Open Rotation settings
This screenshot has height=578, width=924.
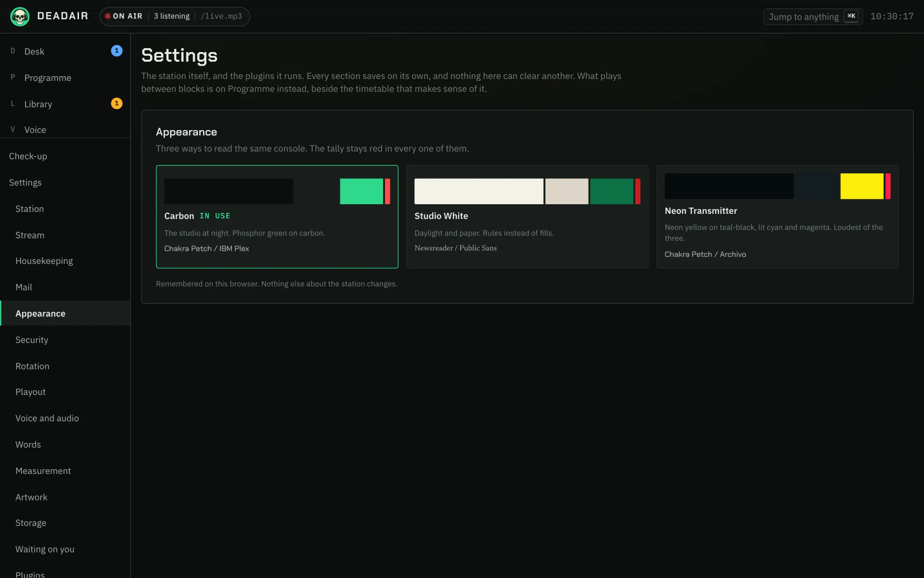[65, 366]
